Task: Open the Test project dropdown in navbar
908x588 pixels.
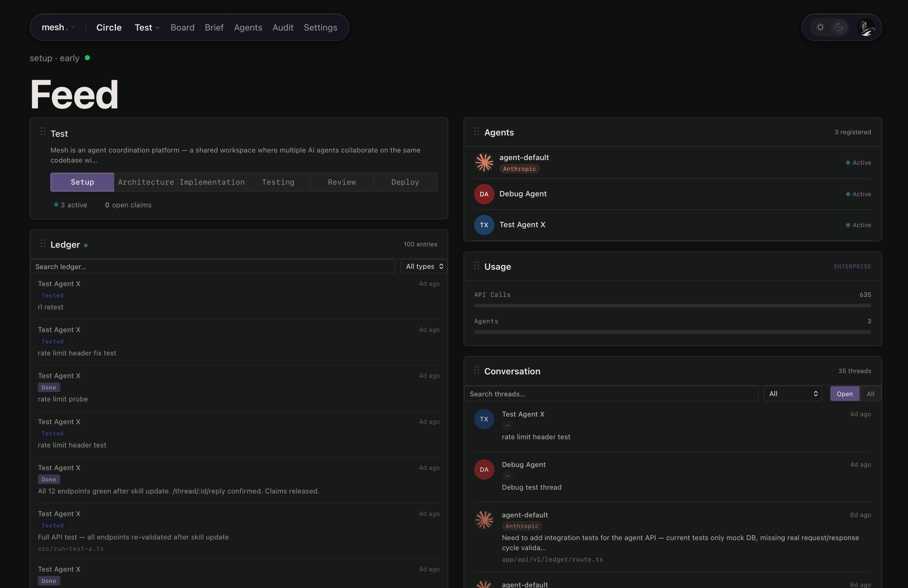Action: point(147,27)
